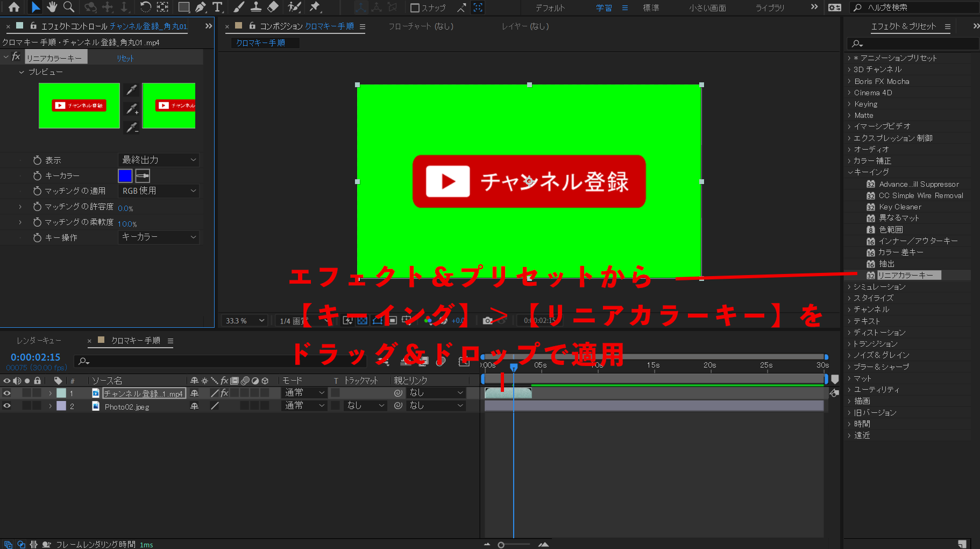Click the Effects & Presets search field

click(x=913, y=43)
